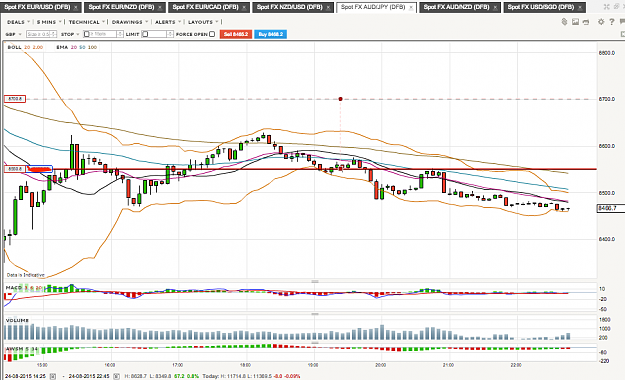Click the chat bubble icon

[622, 22]
